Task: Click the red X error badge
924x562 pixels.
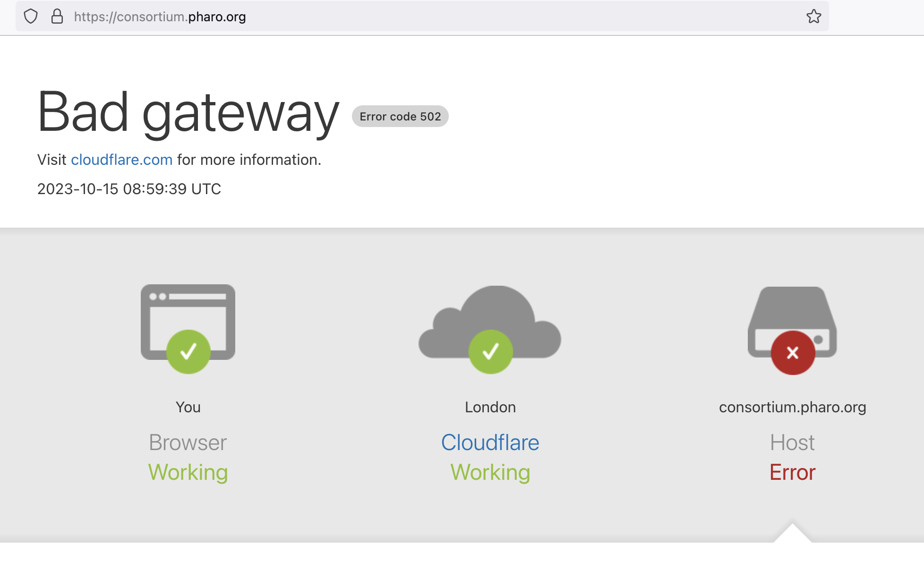Action: (793, 353)
